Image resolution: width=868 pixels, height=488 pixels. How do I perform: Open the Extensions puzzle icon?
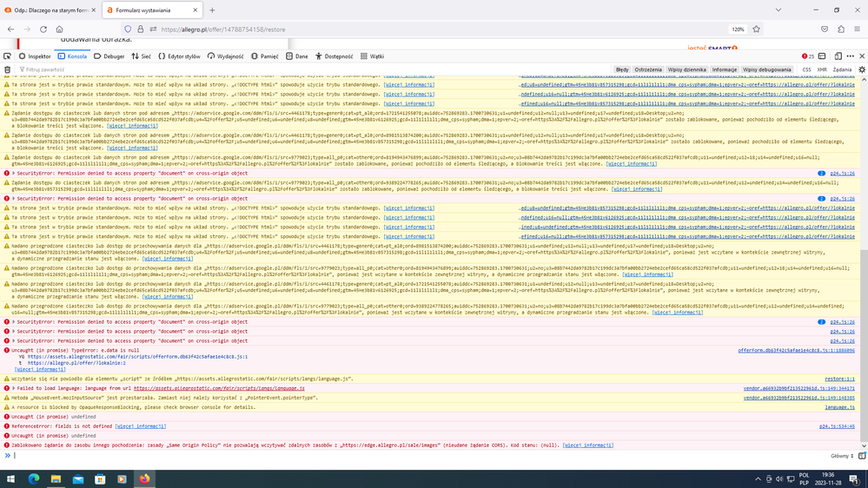pos(841,30)
